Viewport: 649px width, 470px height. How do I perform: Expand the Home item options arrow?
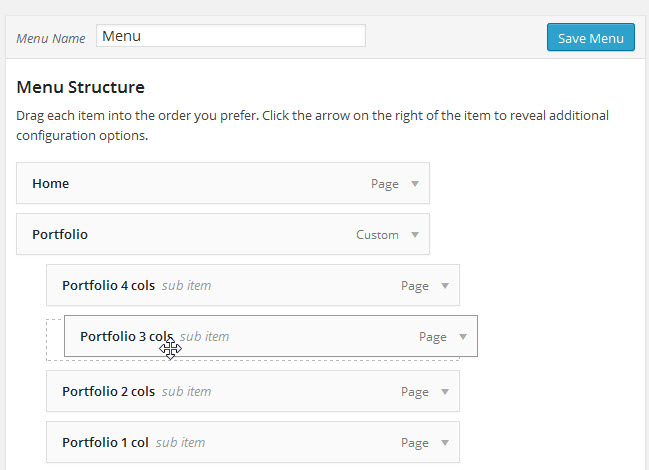click(x=415, y=184)
